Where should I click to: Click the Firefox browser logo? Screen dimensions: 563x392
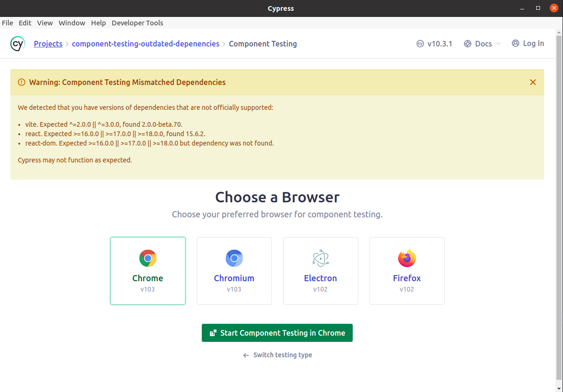[407, 258]
